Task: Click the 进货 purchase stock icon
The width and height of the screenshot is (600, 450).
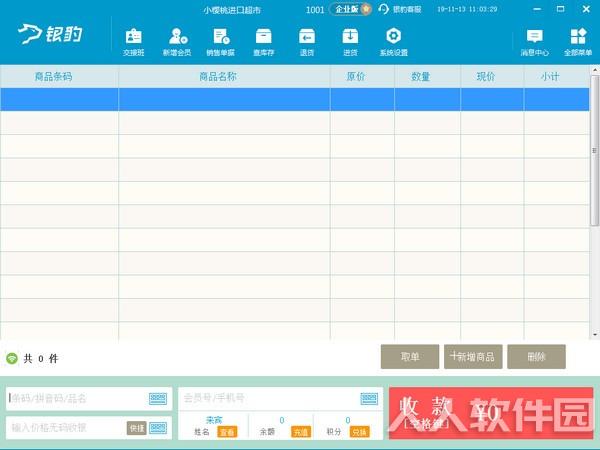Action: pyautogui.click(x=350, y=42)
